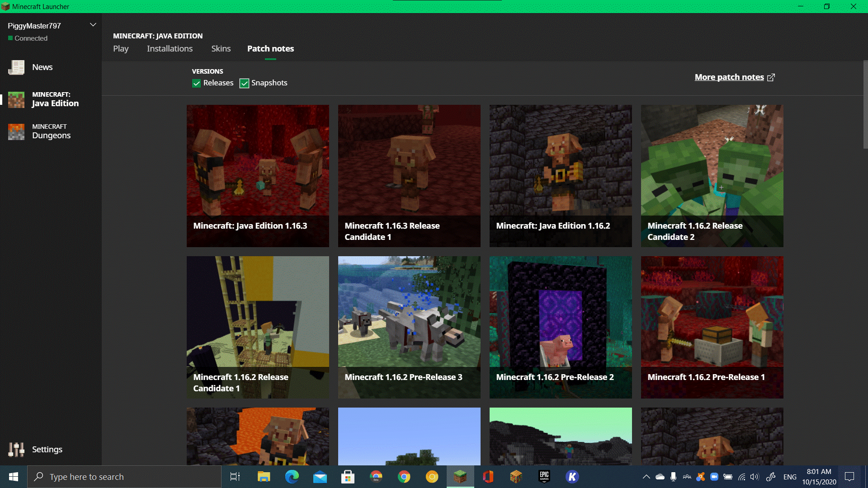Click the external link icon beside More patch notes
Viewport: 868px width, 488px height.
pyautogui.click(x=771, y=77)
